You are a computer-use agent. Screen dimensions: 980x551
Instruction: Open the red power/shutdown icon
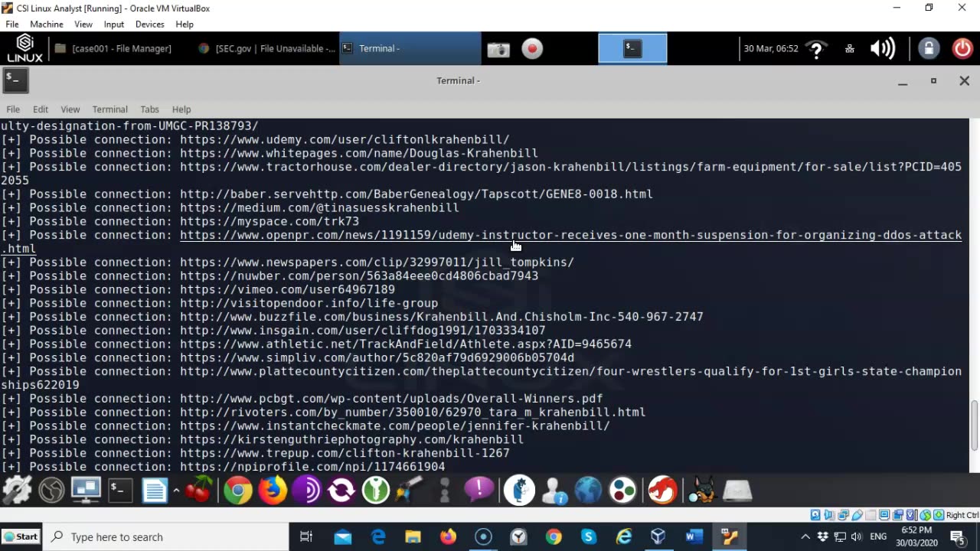(x=962, y=49)
